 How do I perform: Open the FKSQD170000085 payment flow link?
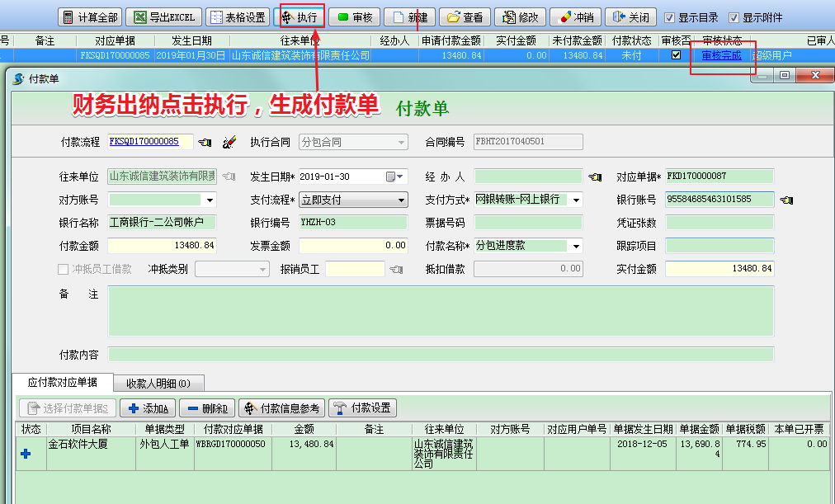(x=144, y=141)
